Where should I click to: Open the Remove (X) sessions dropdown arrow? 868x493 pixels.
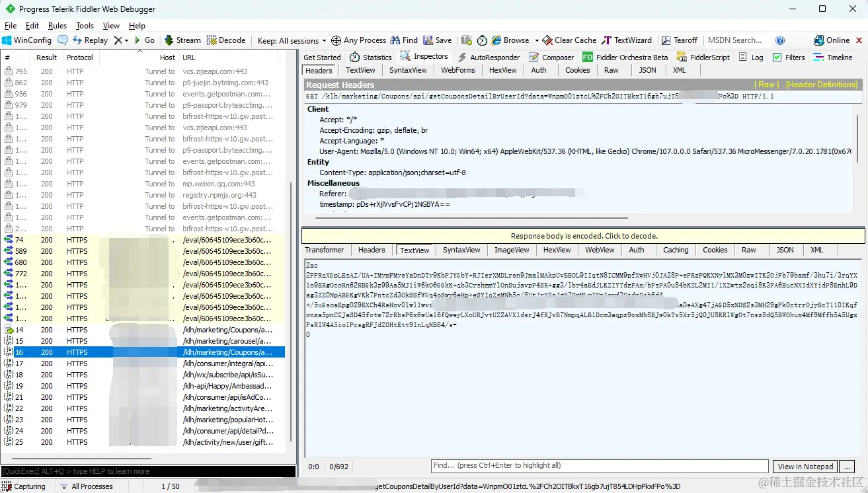(x=126, y=40)
